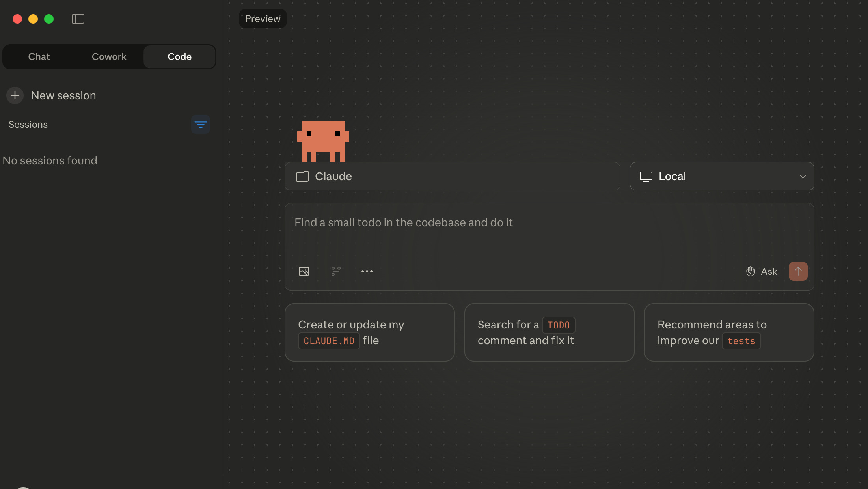868x489 pixels.
Task: Open the sessions filter icon
Action: [200, 125]
